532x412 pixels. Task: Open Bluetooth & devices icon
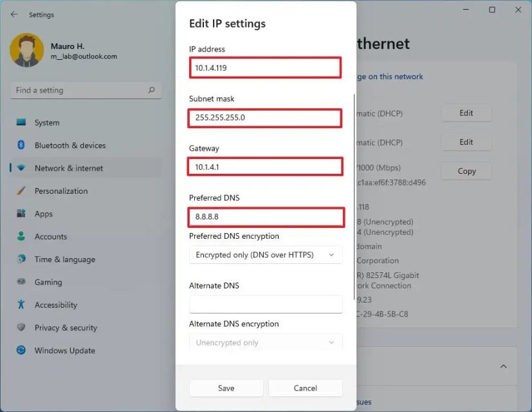21,145
